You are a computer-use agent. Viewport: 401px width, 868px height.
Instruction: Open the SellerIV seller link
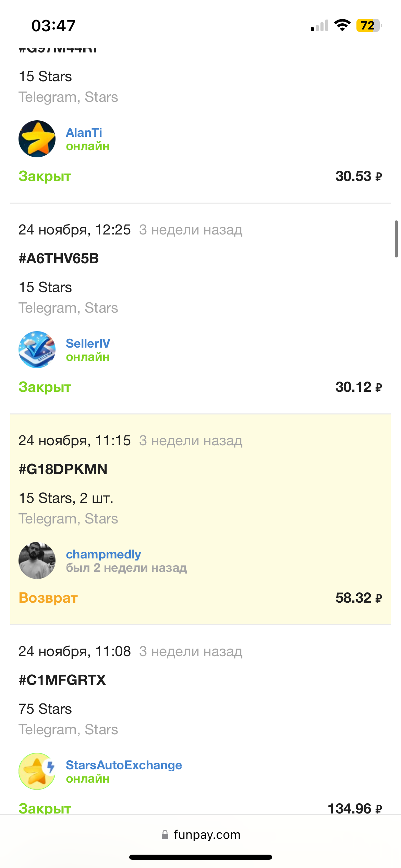pyautogui.click(x=88, y=343)
